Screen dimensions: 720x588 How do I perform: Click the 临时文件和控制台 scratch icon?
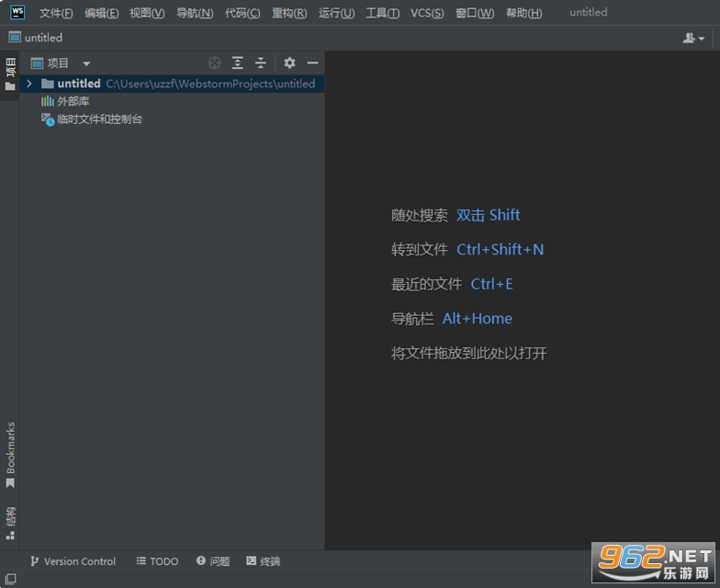point(48,119)
